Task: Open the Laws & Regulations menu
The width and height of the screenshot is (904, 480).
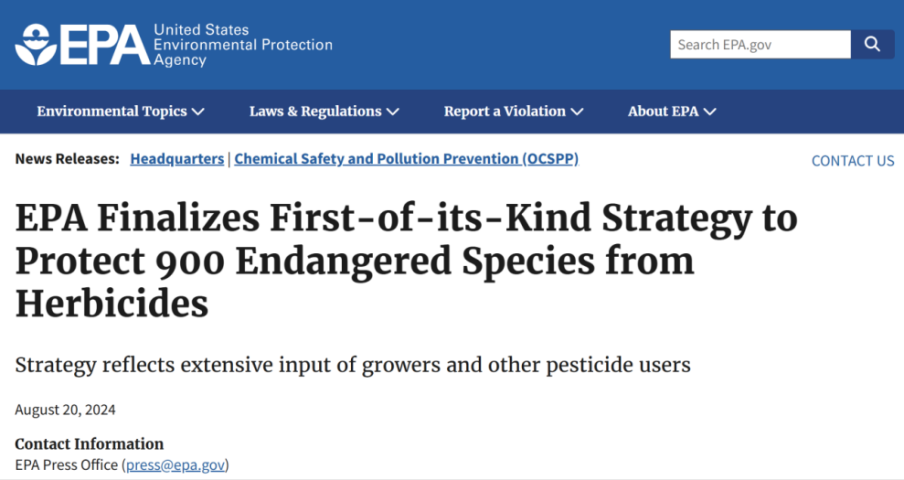Action: point(324,111)
